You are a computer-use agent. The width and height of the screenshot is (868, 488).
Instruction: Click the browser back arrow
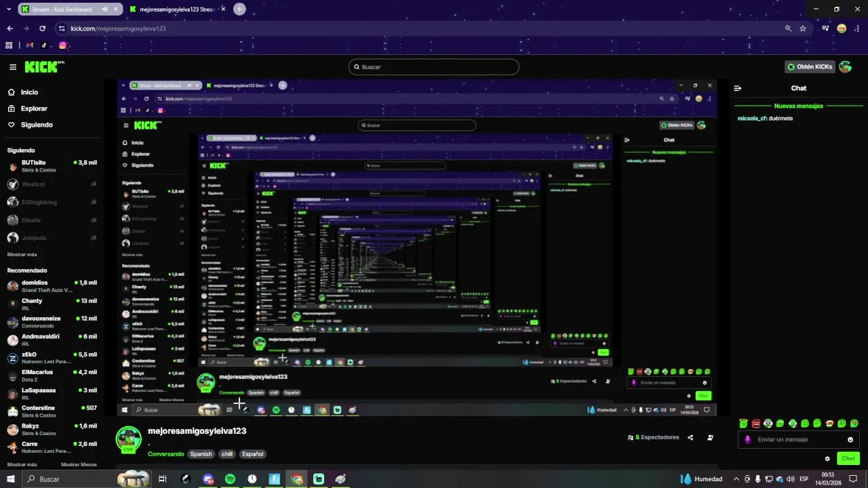(9, 28)
